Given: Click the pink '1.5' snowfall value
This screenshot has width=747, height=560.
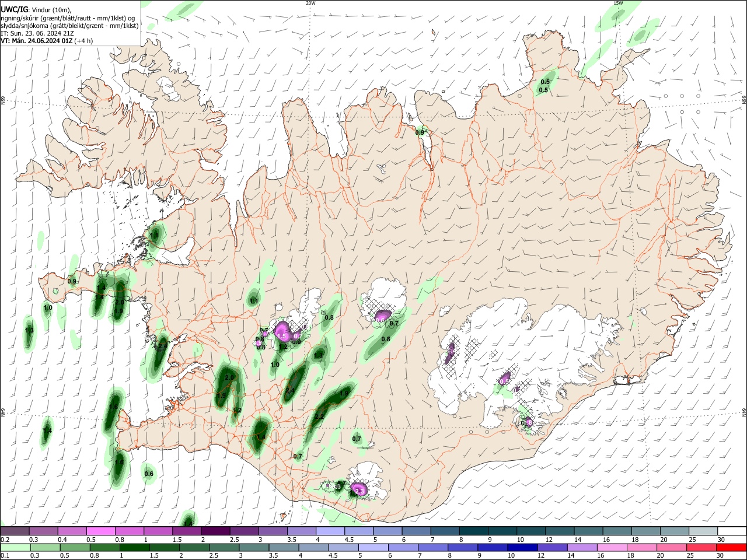Looking at the screenshot, I should point(282,337).
